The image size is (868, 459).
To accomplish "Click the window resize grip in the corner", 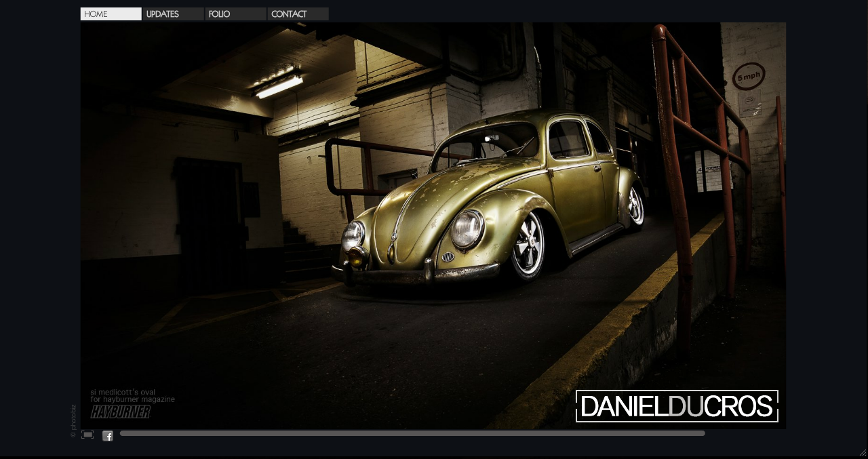I will point(863,452).
